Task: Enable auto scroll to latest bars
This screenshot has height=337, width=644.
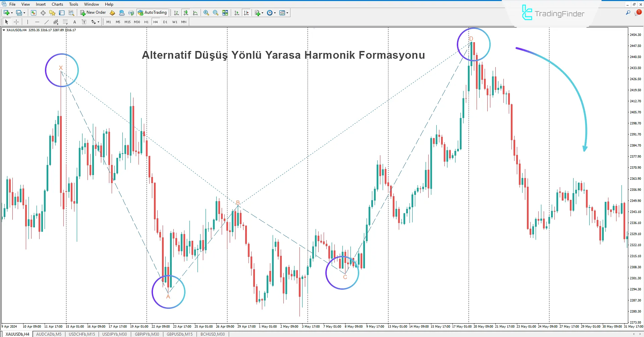Action: point(236,13)
